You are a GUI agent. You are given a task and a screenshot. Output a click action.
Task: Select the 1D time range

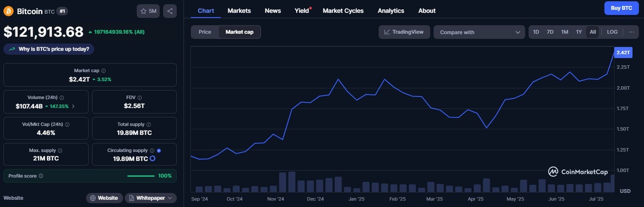pyautogui.click(x=536, y=32)
